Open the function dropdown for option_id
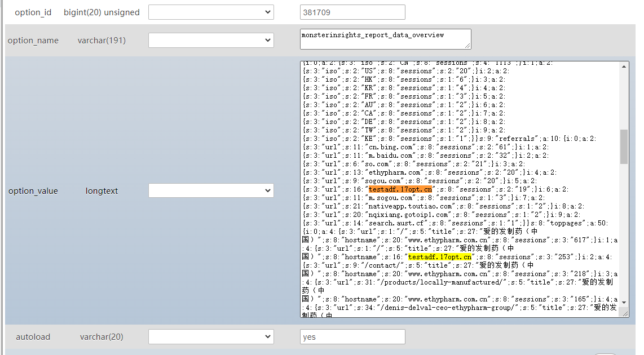The image size is (644, 355). pyautogui.click(x=211, y=12)
